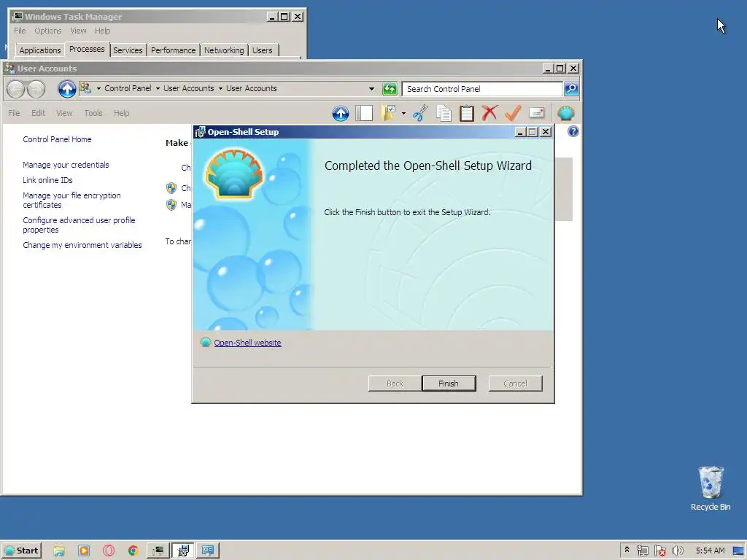
Task: Expand dropdown arrow before Control Panel breadcrumb
Action: (x=98, y=88)
